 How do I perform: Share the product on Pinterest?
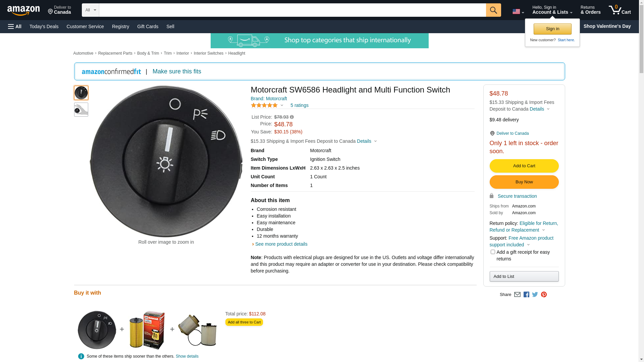pyautogui.click(x=544, y=295)
